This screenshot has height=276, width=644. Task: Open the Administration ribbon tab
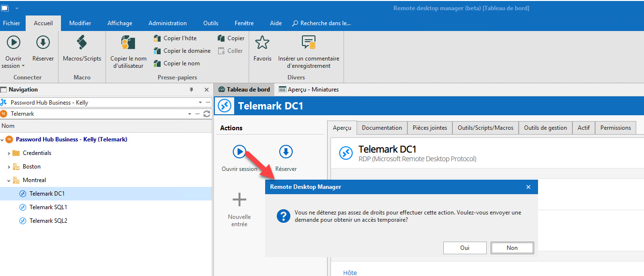(167, 23)
